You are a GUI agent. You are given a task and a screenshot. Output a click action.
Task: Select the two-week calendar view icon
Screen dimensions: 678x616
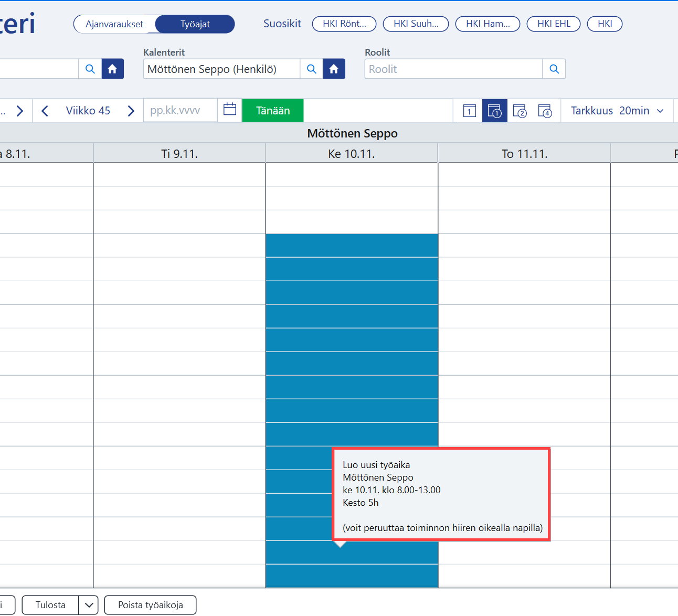coord(520,111)
